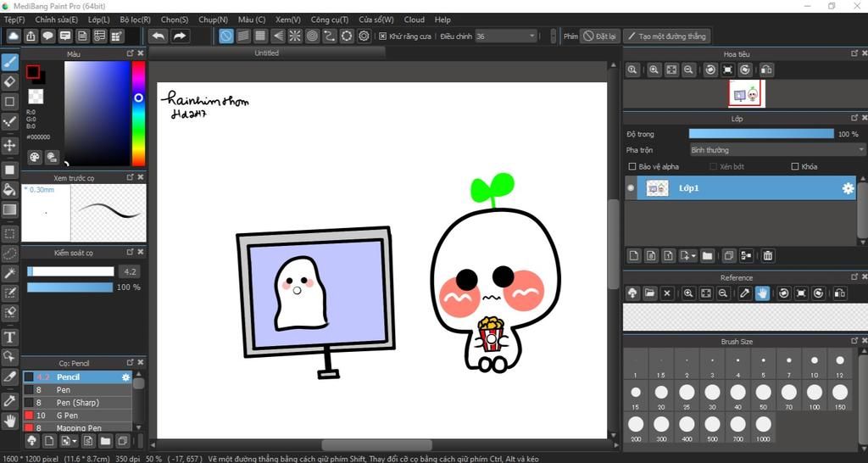The image size is (868, 463).
Task: Delete layer with trash icon
Action: pos(768,255)
